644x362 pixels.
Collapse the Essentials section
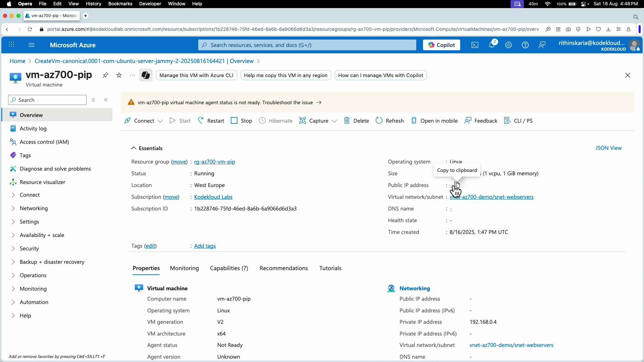click(x=133, y=148)
